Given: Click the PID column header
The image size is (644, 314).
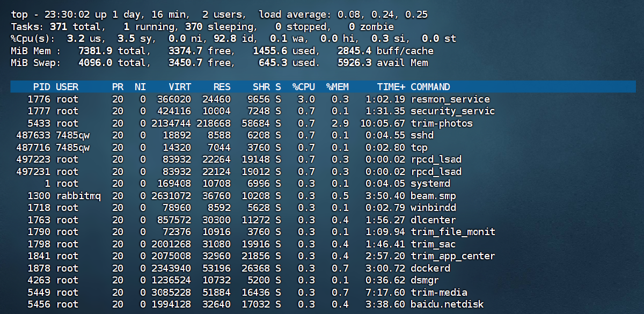Looking at the screenshot, I should [x=42, y=87].
